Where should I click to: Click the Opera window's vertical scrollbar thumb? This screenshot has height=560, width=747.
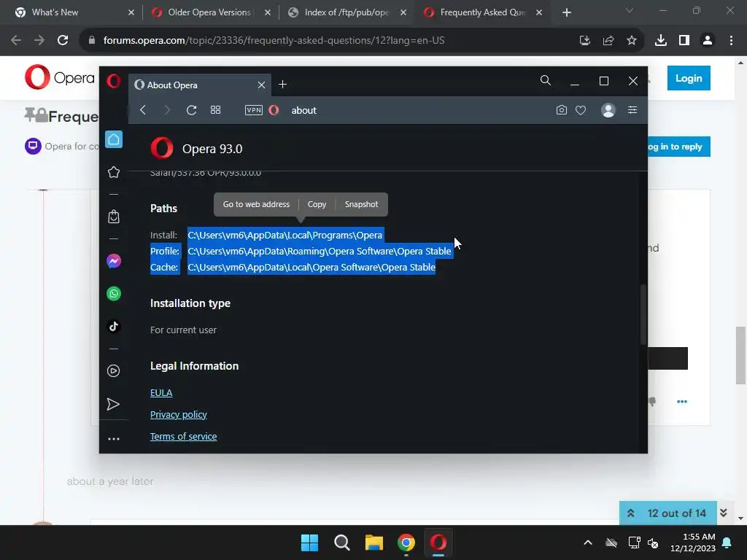click(x=643, y=314)
